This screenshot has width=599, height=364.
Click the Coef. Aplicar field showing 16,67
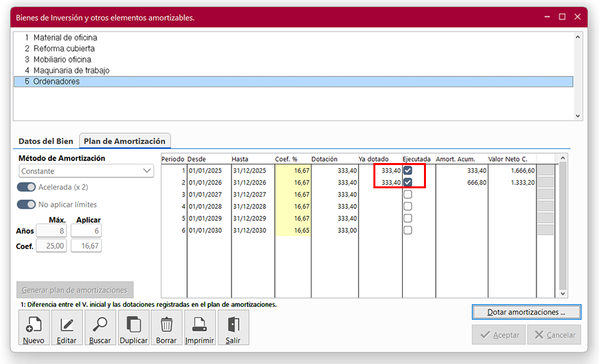click(x=87, y=246)
